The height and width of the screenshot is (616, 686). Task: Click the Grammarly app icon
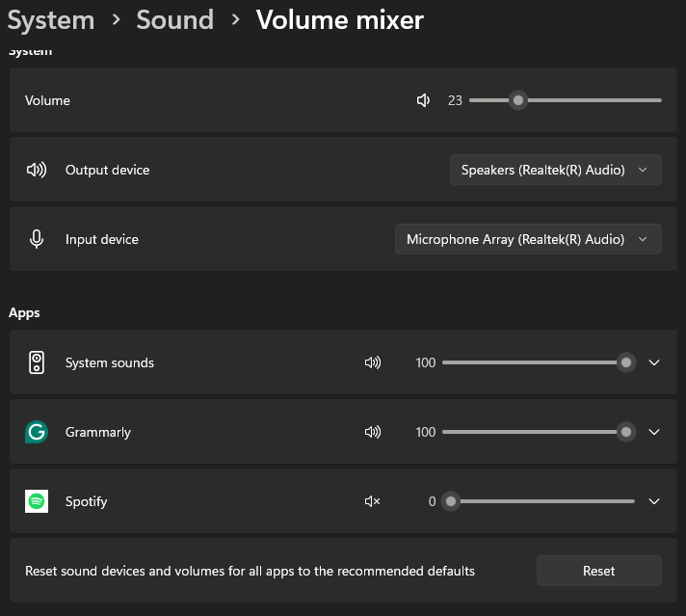37,432
